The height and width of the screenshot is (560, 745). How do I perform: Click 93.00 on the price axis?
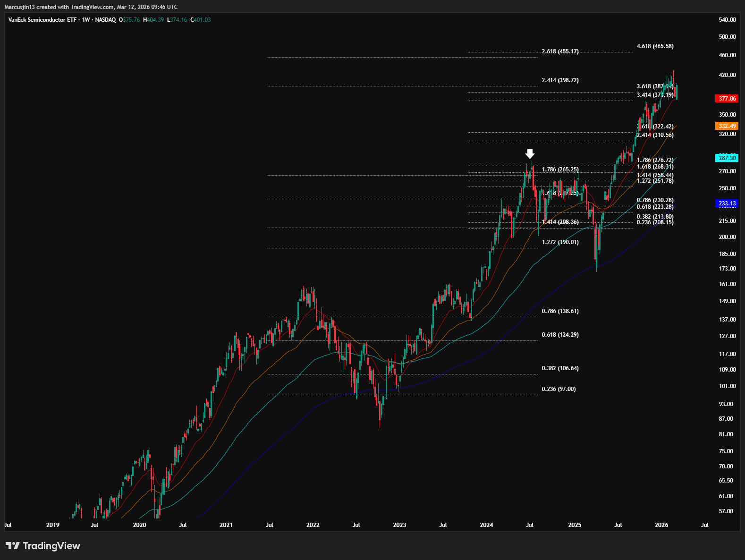[x=726, y=404]
